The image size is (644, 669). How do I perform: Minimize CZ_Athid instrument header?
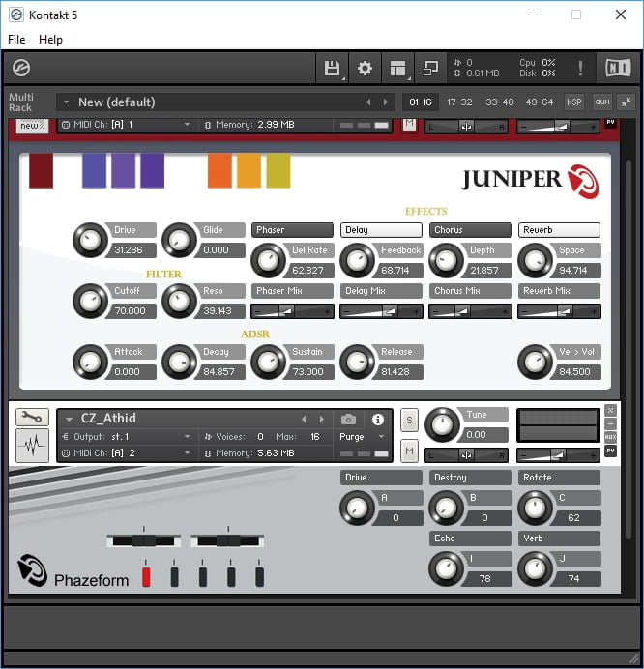(611, 423)
